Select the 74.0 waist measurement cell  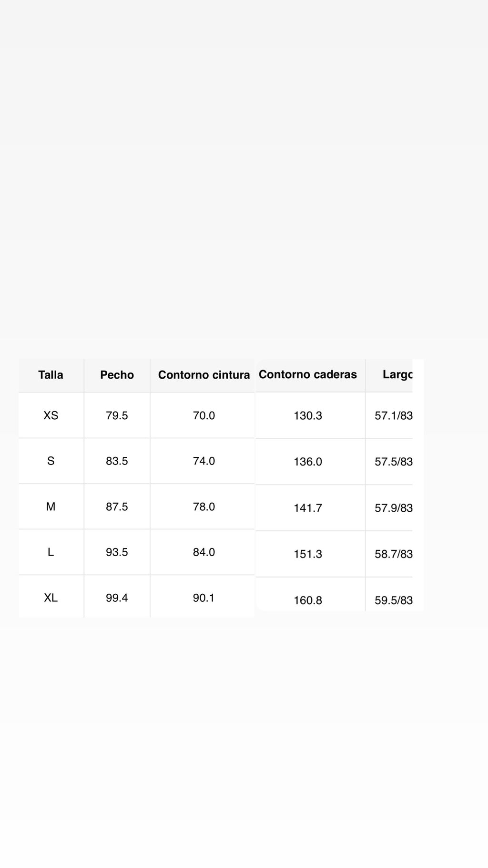(x=203, y=461)
